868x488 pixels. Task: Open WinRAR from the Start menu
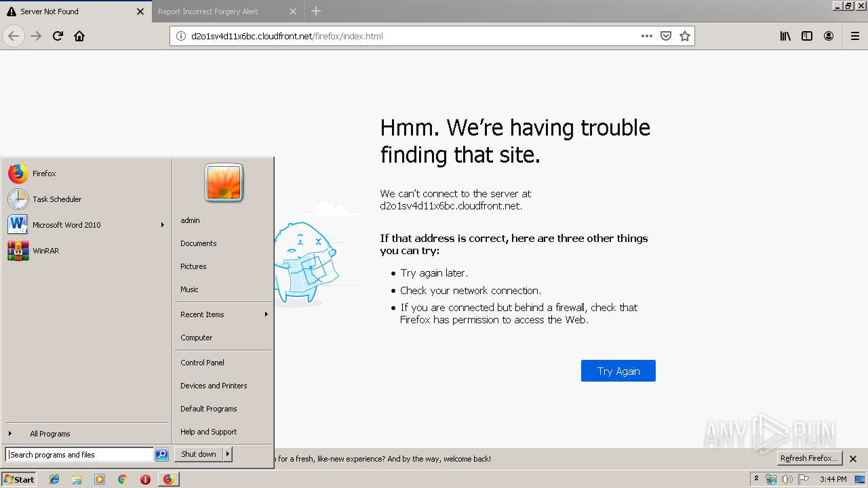86,251
